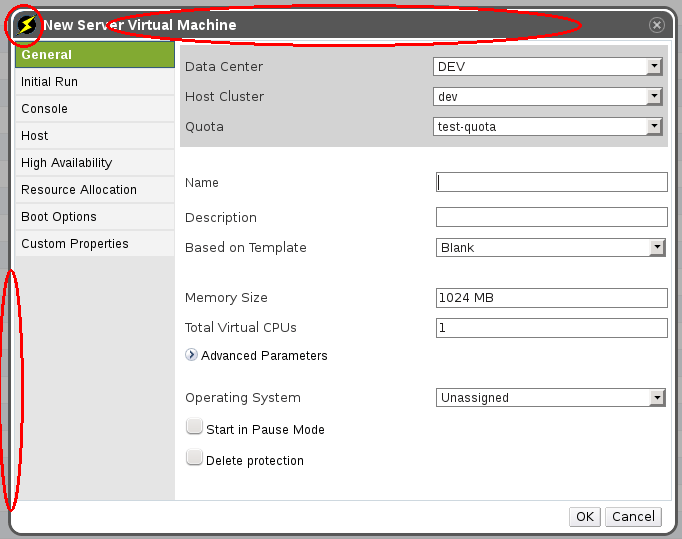Expand the Advanced Parameters arrow icon
Screen dimensions: 682x539
(192, 355)
